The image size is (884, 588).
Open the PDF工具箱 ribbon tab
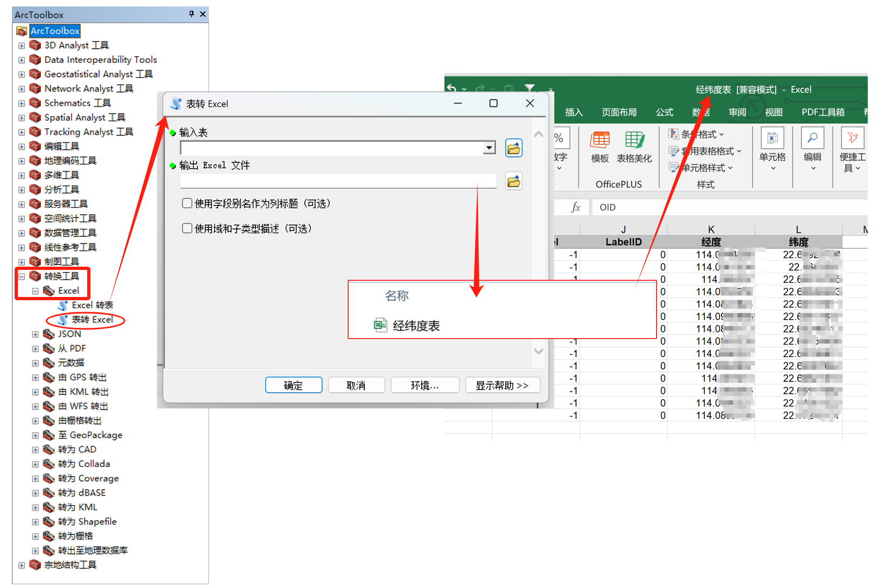tap(823, 112)
